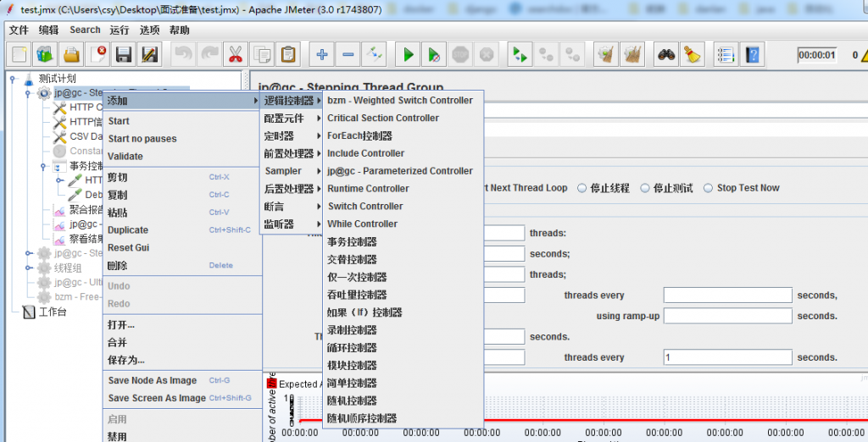868x442 pixels.
Task: Click the broom Reset Search icon
Action: tap(692, 55)
